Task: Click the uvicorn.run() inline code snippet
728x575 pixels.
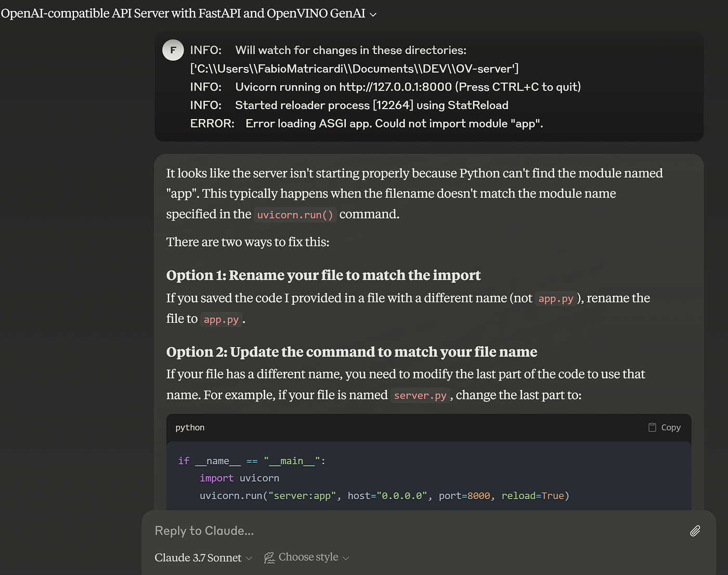Action: [295, 215]
